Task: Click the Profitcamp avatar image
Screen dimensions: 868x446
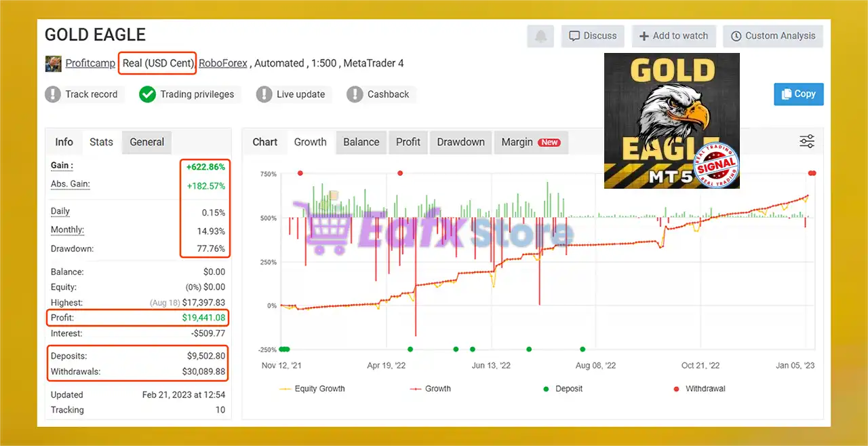Action: point(53,63)
